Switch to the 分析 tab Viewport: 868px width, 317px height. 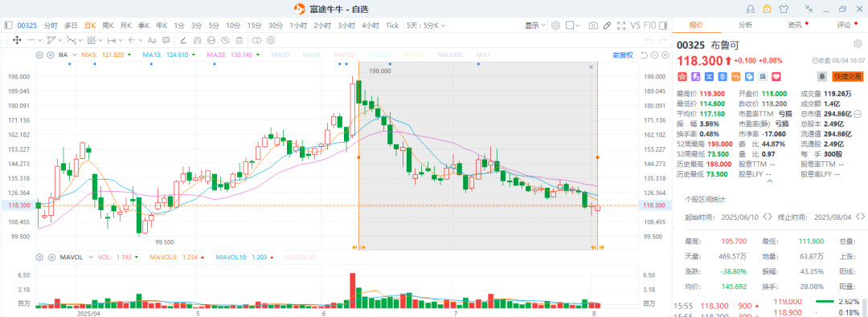(x=745, y=25)
